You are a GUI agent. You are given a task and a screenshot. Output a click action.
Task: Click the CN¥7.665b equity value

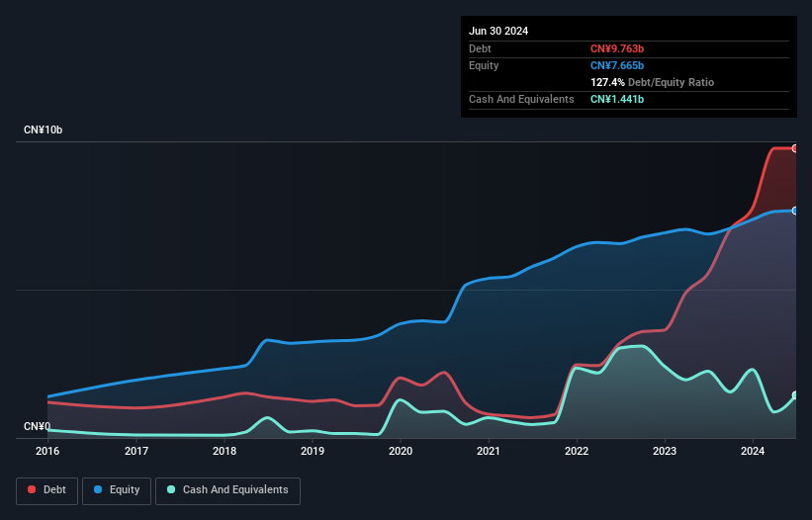point(617,65)
